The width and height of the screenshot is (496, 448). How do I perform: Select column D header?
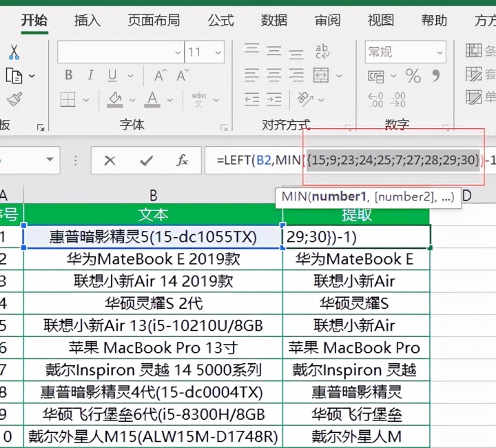(467, 196)
